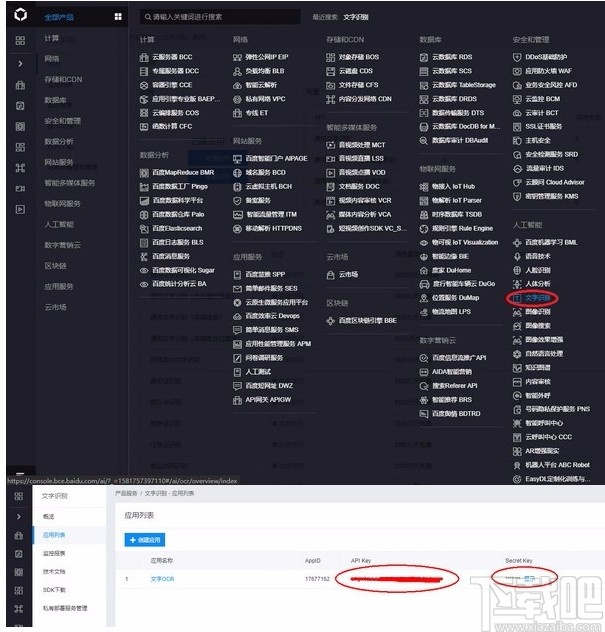Click the globe icon beside 人脸识别
Viewport: 605px width, 632px height.
(x=517, y=270)
